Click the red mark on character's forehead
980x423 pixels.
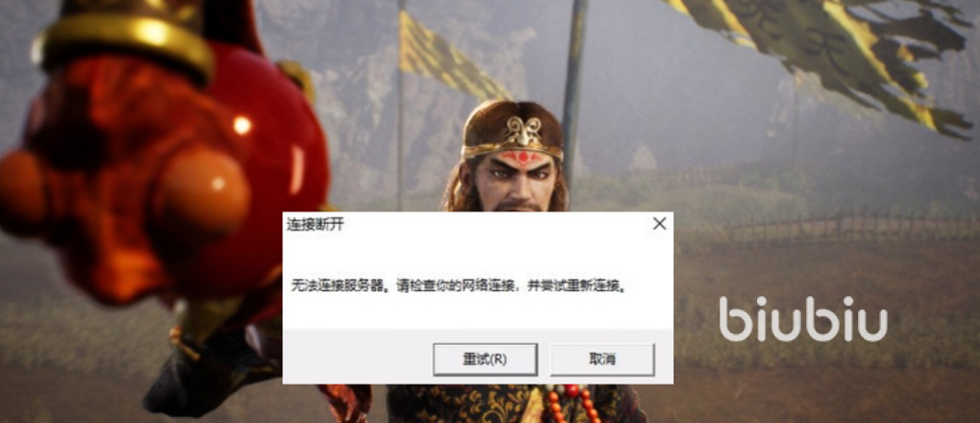(524, 157)
